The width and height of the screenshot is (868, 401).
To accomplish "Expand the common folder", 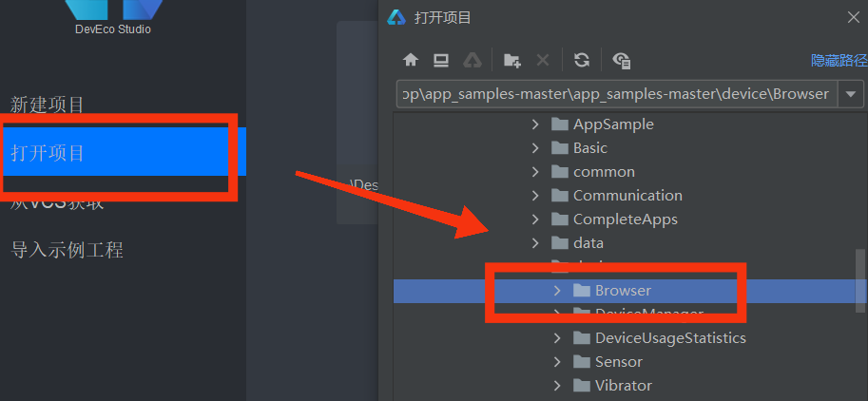I will (534, 172).
